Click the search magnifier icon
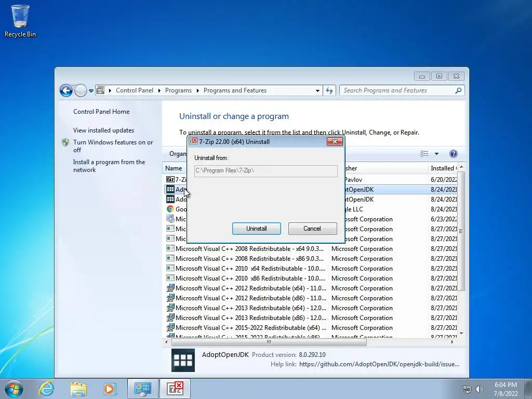The height and width of the screenshot is (399, 532). click(x=458, y=90)
